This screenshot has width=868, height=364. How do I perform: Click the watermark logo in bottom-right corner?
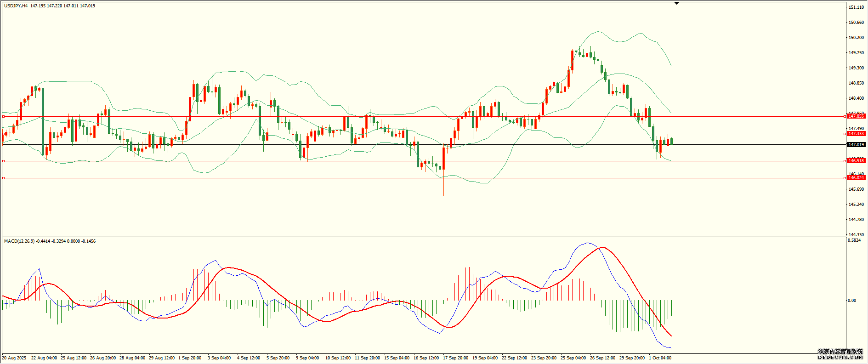coord(840,354)
